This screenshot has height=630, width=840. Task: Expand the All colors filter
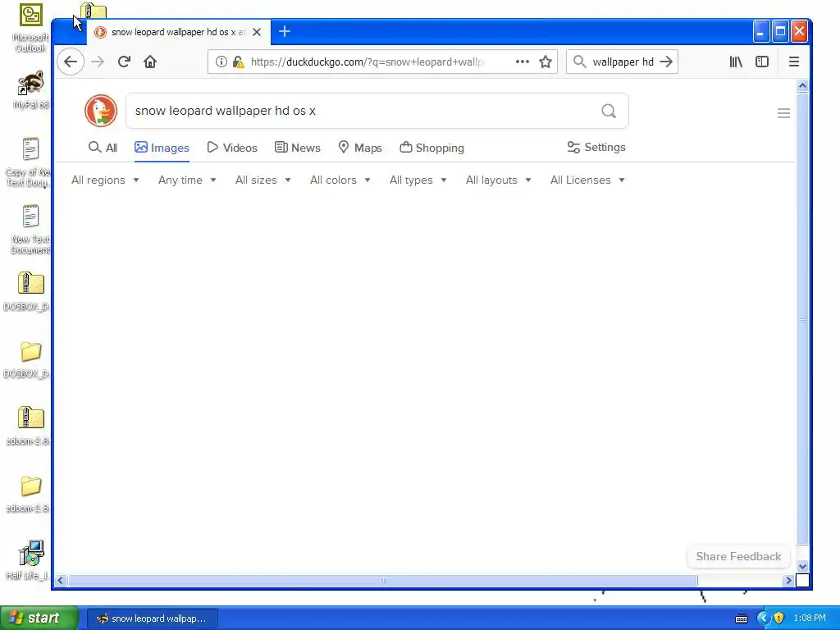pyautogui.click(x=340, y=180)
